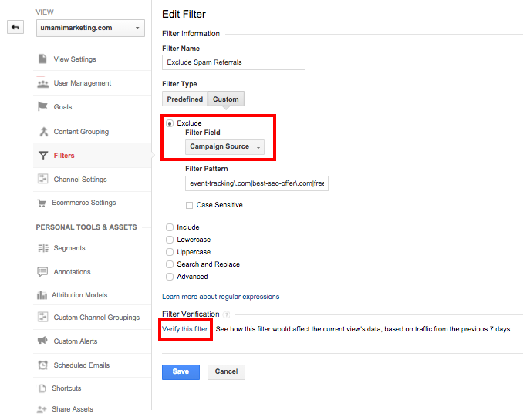Click into the Filter Pattern text field
This screenshot has width=523, height=420.
click(x=257, y=183)
